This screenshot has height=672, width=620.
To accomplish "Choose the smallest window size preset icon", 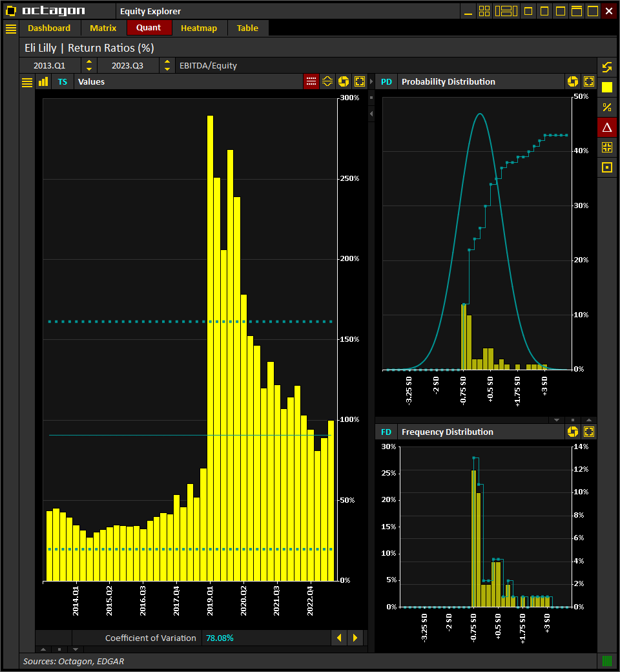I will 528,11.
